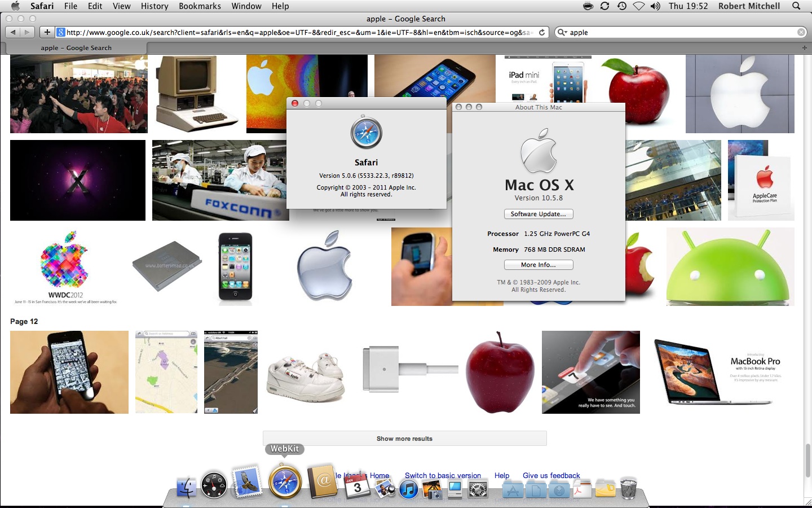Screen dimensions: 812x508
Task: Open the volume control in menu bar
Action: [x=655, y=6]
